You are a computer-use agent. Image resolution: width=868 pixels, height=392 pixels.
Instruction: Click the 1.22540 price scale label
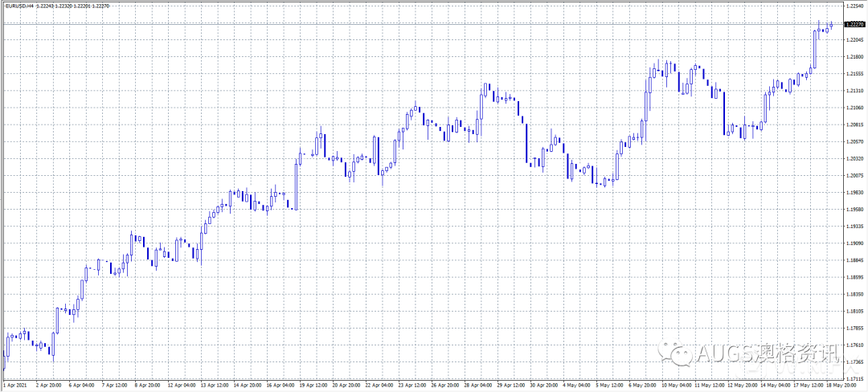point(855,6)
